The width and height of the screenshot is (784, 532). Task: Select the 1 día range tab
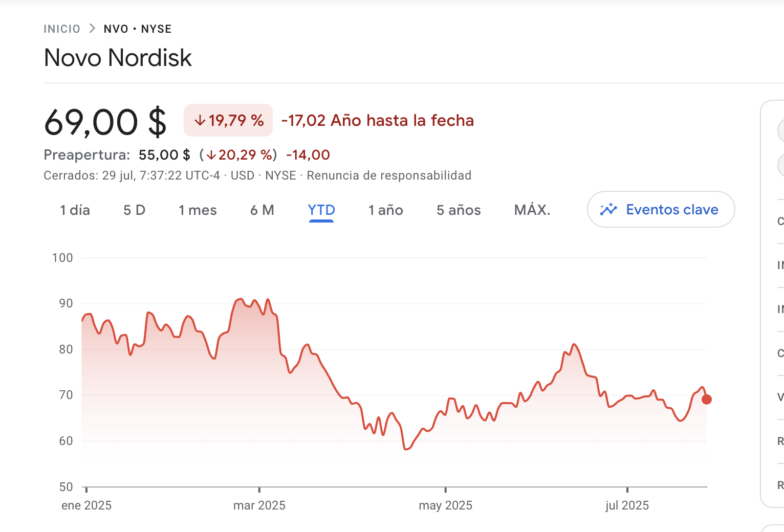tap(75, 210)
